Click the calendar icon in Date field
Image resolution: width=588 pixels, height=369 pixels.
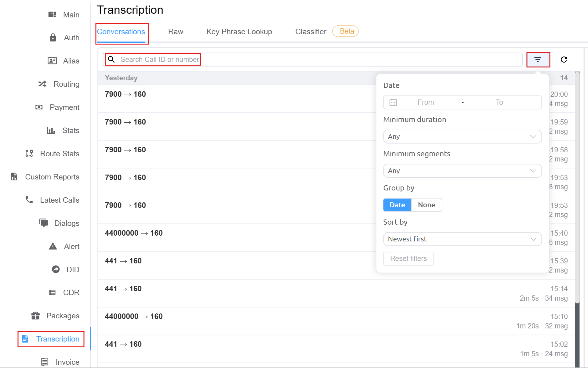coord(393,102)
